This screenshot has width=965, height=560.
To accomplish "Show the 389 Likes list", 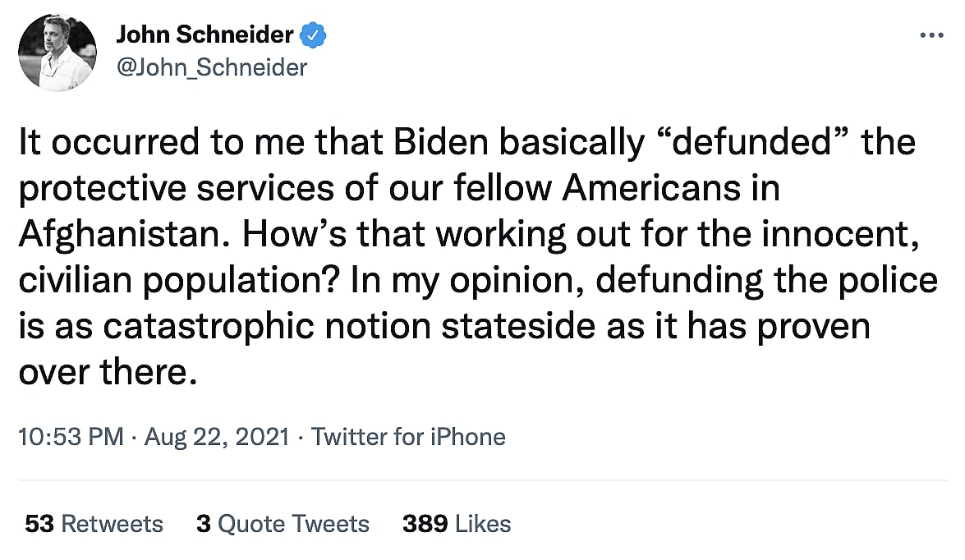I will [457, 524].
